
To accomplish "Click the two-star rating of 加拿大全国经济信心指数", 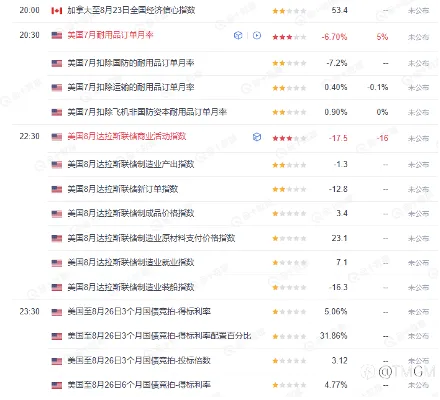I will click(x=289, y=11).
